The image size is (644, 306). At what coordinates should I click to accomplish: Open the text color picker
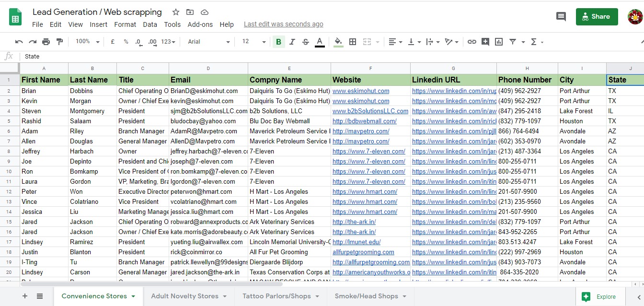(320, 42)
